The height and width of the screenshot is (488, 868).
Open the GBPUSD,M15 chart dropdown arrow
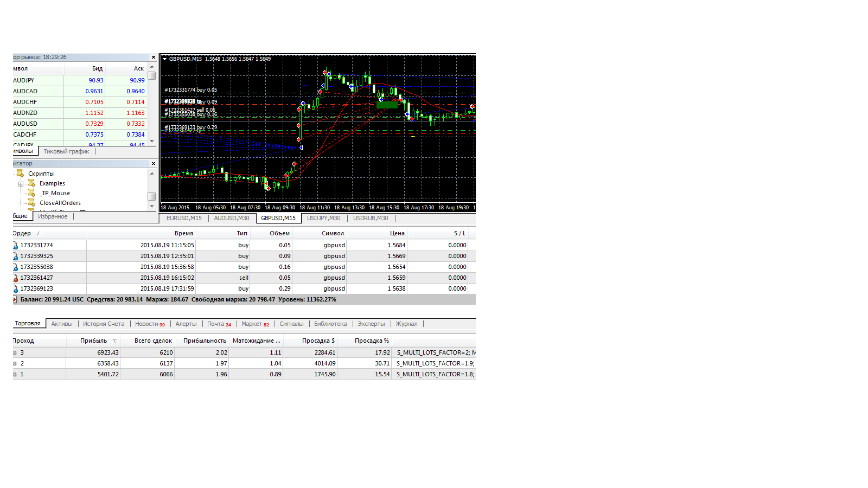pyautogui.click(x=164, y=59)
